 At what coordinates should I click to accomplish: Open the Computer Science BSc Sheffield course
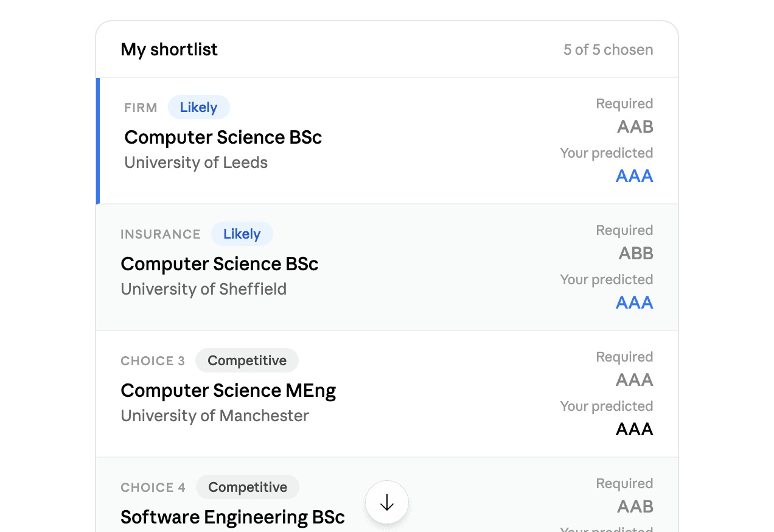tap(219, 264)
